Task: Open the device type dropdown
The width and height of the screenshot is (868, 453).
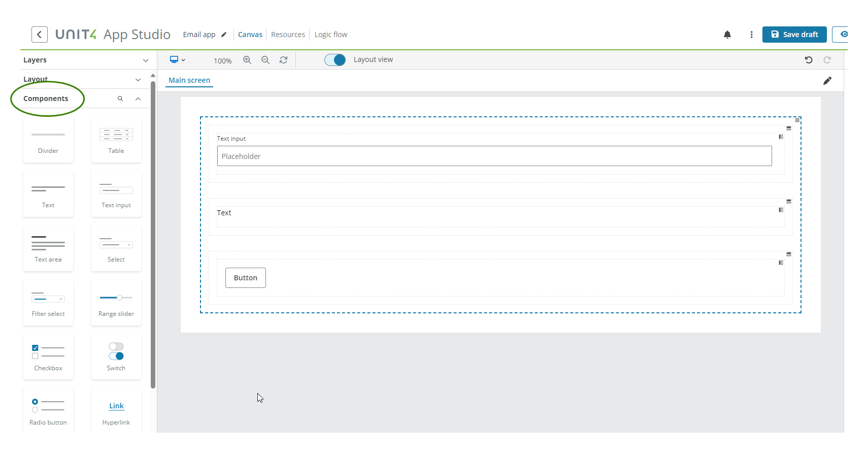Action: (x=177, y=60)
